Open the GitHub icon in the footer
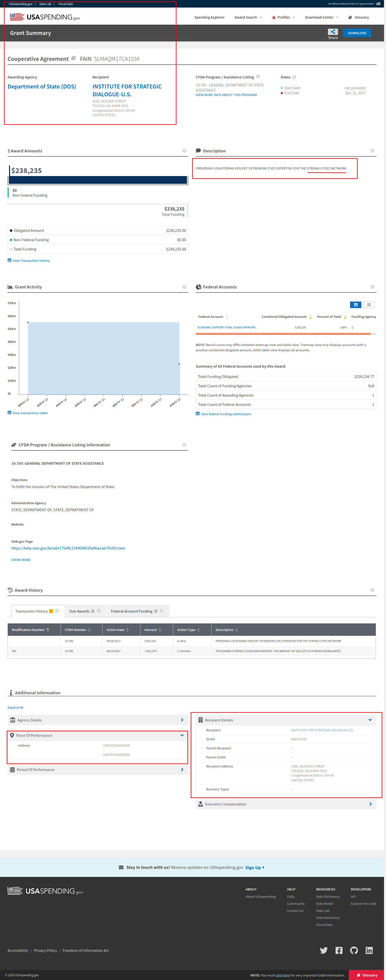Viewport: 386px width, 980px height. click(x=354, y=950)
